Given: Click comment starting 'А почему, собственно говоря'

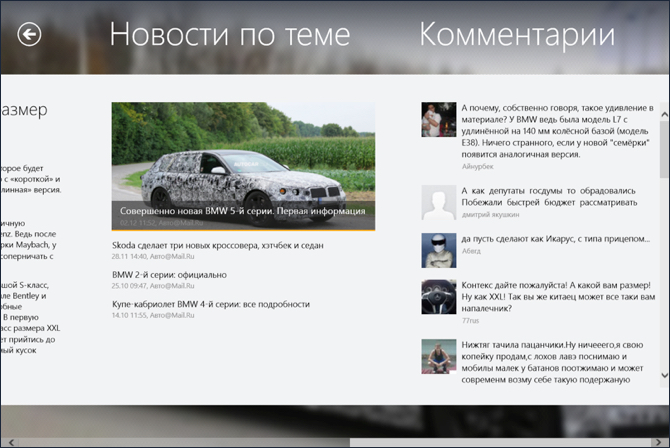Looking at the screenshot, I should point(558,131).
